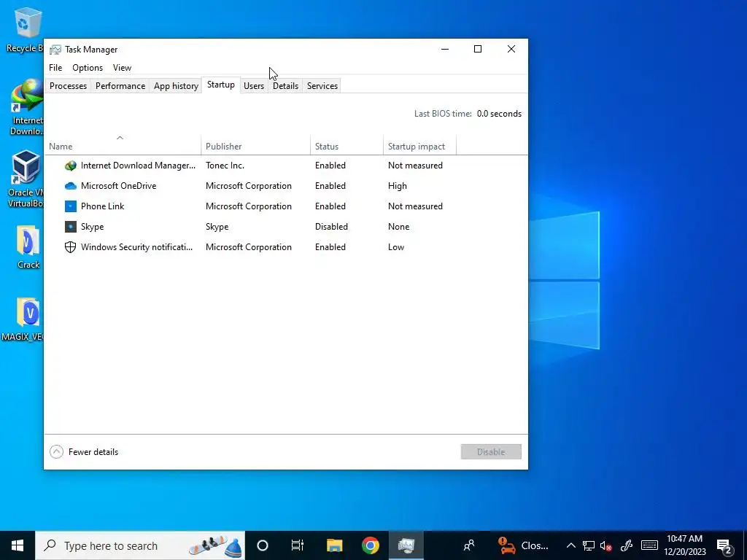Image resolution: width=747 pixels, height=560 pixels.
Task: Click Windows Security's Enabled status cell
Action: click(330, 247)
